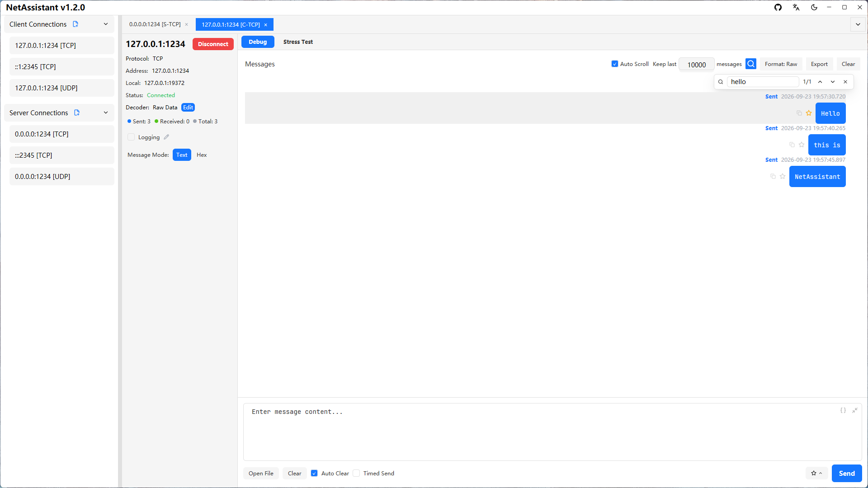
Task: Uncheck the Auto Clear checkbox
Action: point(314,473)
